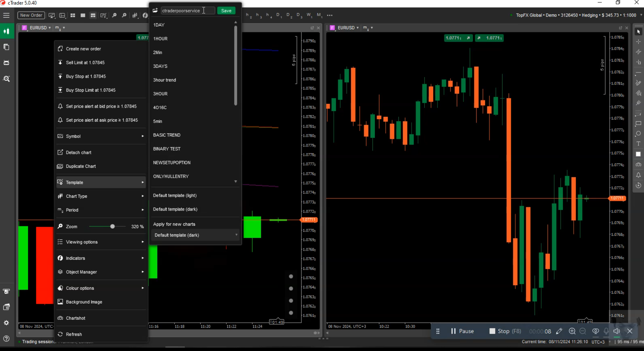Open the Automate robot icon in sidebar

point(6,63)
